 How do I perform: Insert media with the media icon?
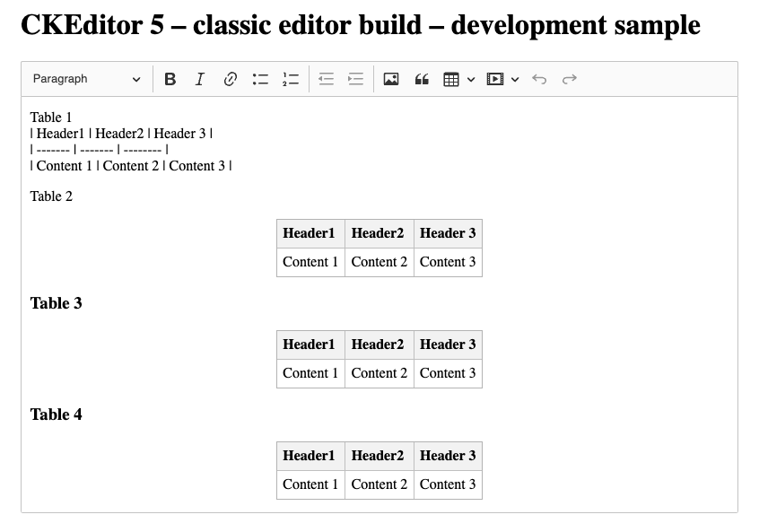click(495, 79)
